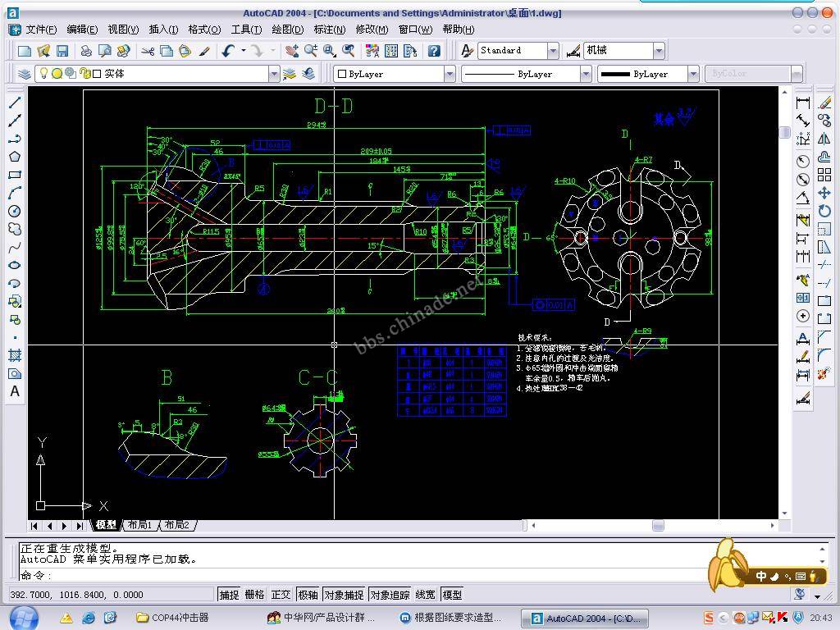Open the 视图(V) menu
Viewport: 840px width, 630px height.
(123, 30)
